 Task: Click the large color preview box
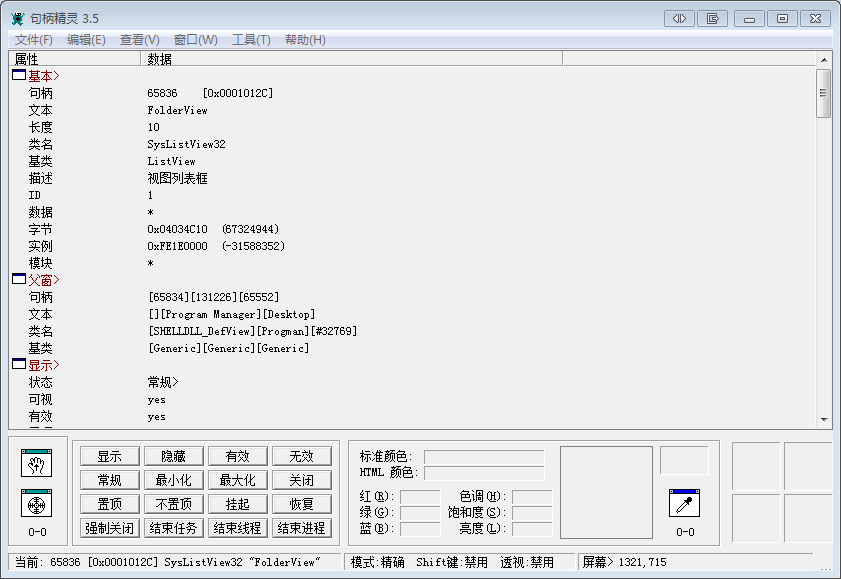pyautogui.click(x=606, y=492)
